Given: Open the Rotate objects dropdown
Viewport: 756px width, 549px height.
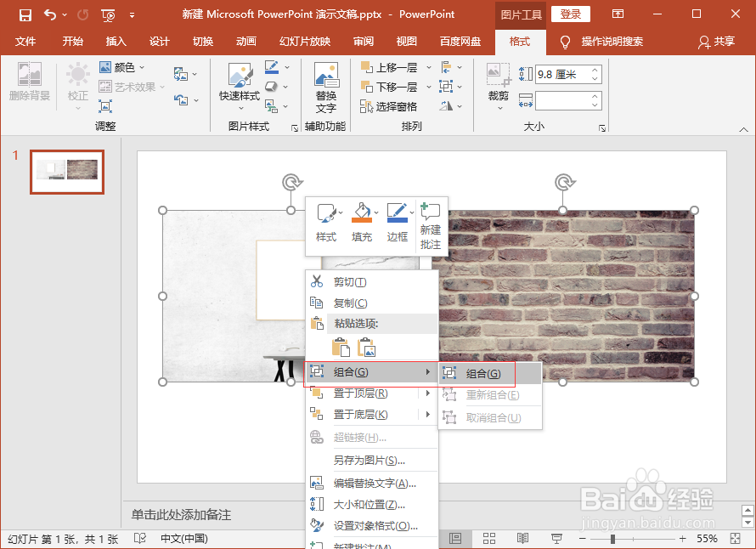Looking at the screenshot, I should (x=451, y=106).
